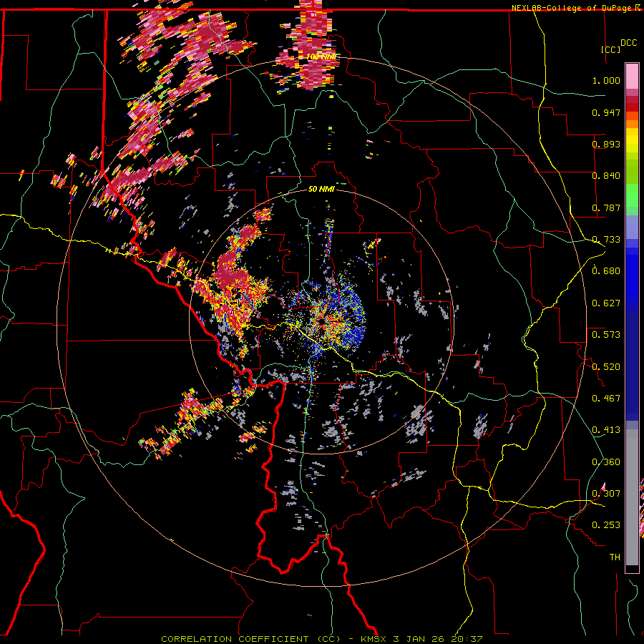The image size is (644, 644).
Task: Pick the dark navy color bar segment
Action: [x=632, y=364]
